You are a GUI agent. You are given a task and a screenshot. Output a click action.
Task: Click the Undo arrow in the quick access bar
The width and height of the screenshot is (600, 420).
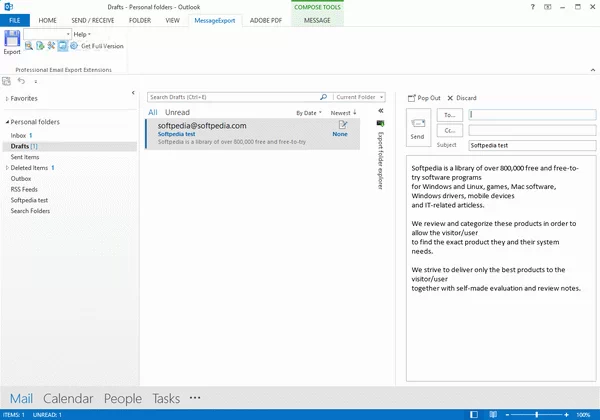pyautogui.click(x=22, y=81)
